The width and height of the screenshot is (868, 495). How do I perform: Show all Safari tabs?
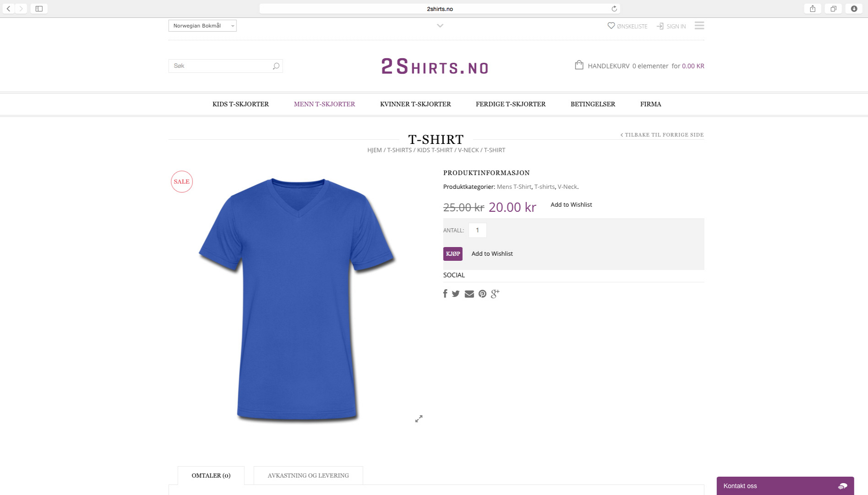tap(833, 9)
